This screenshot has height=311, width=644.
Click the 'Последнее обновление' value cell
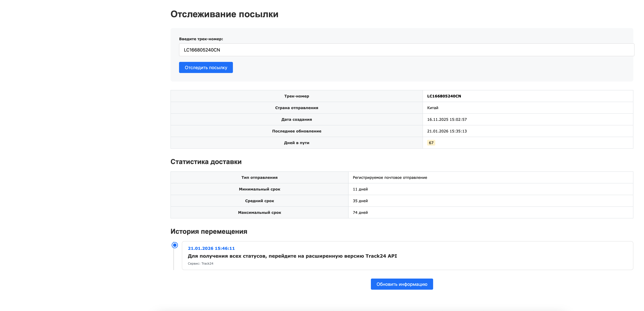coord(447,131)
